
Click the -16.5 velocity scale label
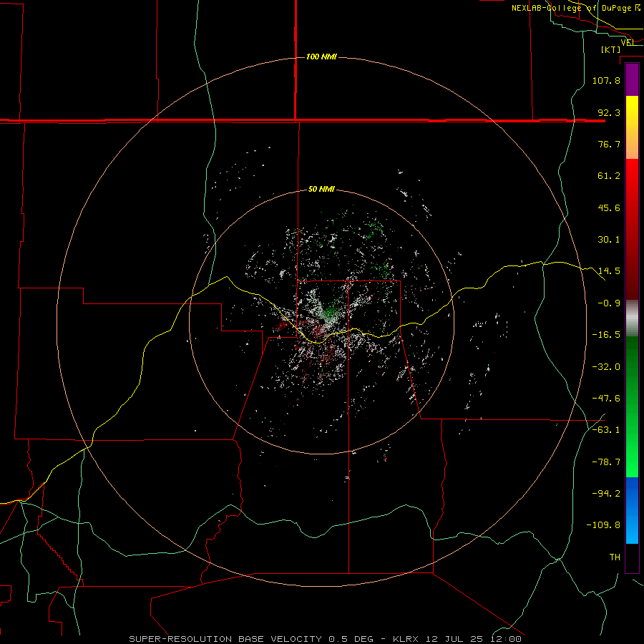pyautogui.click(x=606, y=335)
